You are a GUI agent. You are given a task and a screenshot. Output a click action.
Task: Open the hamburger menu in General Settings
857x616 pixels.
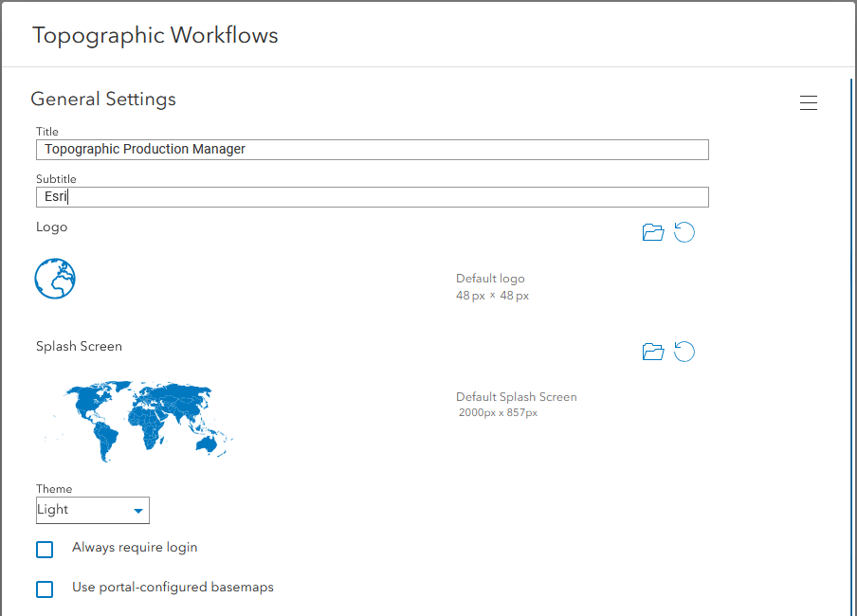click(808, 102)
